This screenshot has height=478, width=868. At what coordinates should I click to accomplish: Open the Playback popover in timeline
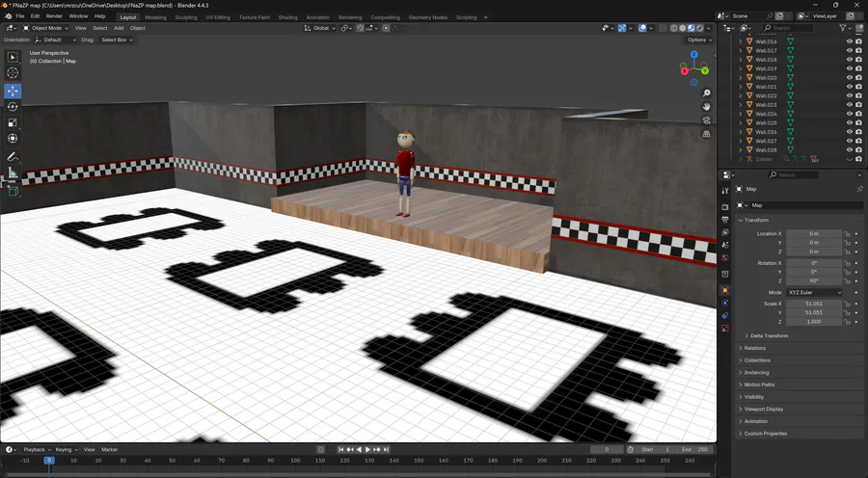pos(37,450)
